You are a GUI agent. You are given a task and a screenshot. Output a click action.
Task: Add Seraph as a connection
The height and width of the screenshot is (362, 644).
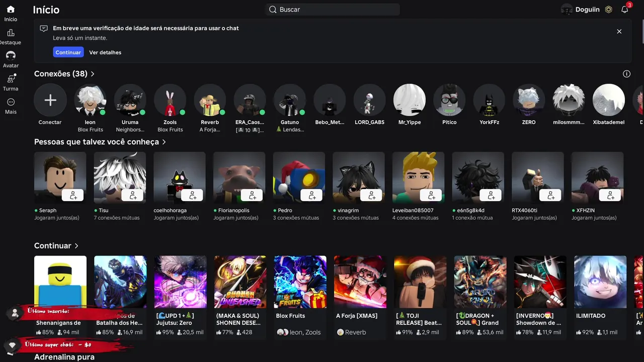pos(73,195)
